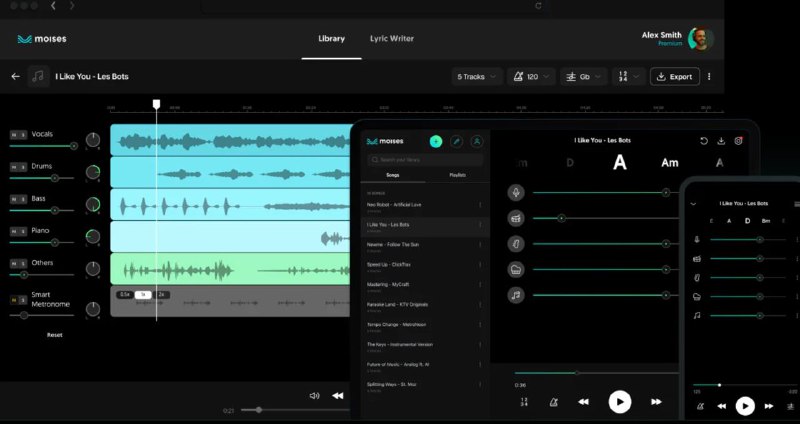Collapse phone player with the chevron down

693,204
